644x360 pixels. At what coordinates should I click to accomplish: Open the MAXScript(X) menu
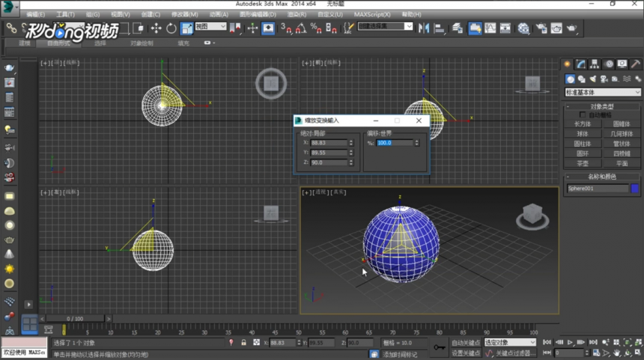coord(372,14)
